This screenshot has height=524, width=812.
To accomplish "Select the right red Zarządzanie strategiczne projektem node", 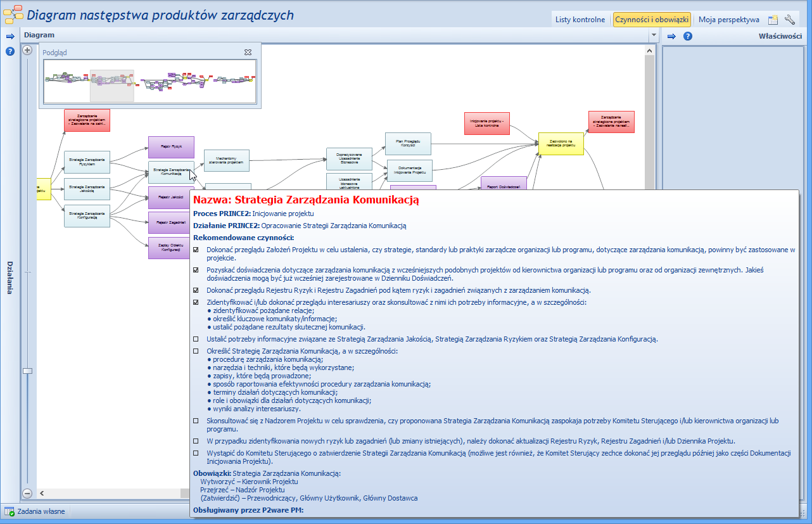I will pos(611,122).
